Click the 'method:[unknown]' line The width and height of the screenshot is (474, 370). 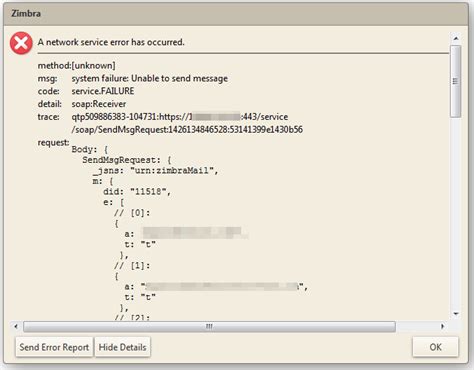[77, 66]
